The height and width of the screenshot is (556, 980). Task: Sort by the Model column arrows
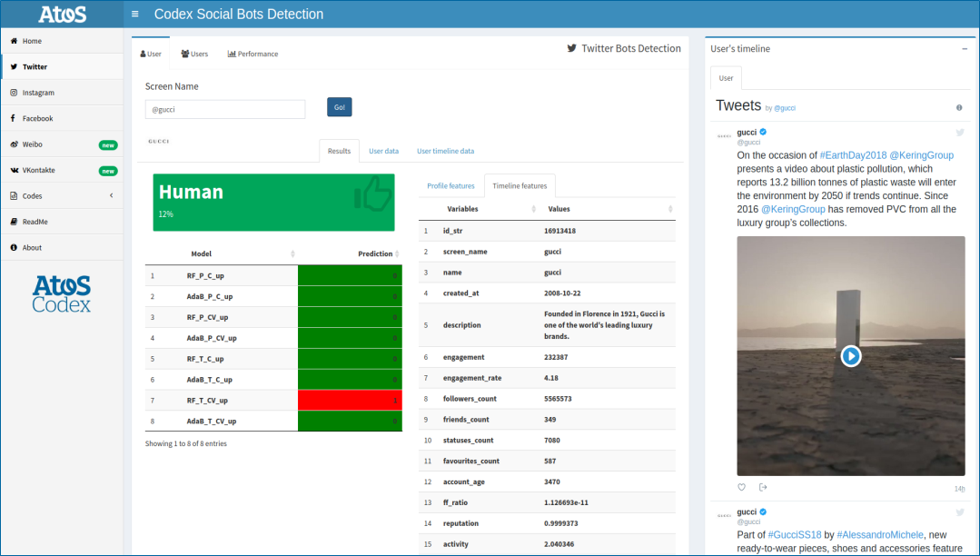click(x=292, y=253)
